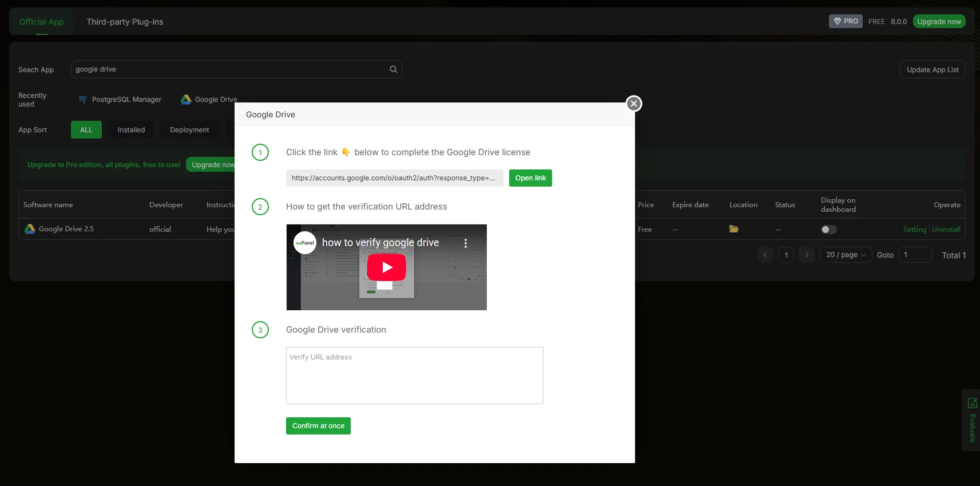Close the Google Drive dialog
The image size is (980, 486).
633,104
